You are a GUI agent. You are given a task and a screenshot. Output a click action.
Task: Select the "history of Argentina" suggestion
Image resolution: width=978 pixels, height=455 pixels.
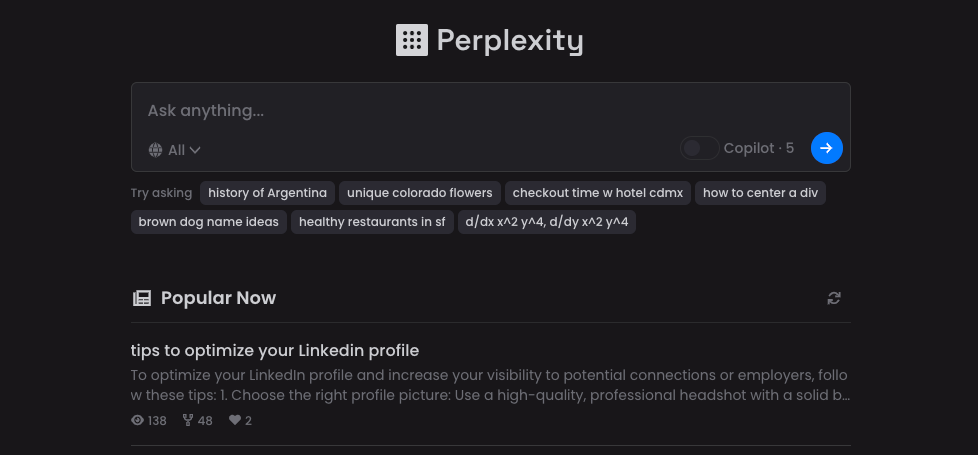click(x=267, y=193)
